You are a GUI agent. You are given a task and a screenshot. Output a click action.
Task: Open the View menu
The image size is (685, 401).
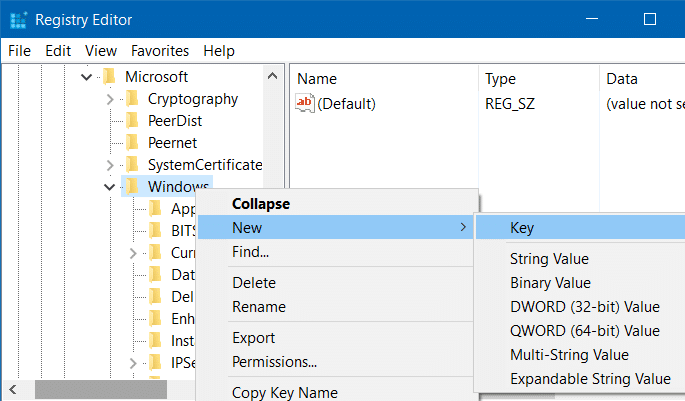tap(101, 51)
